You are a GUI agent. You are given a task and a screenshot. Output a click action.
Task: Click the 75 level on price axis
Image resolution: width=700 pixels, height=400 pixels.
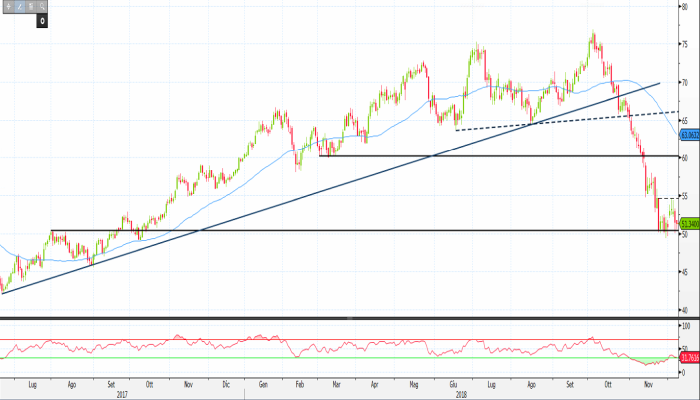[685, 45]
